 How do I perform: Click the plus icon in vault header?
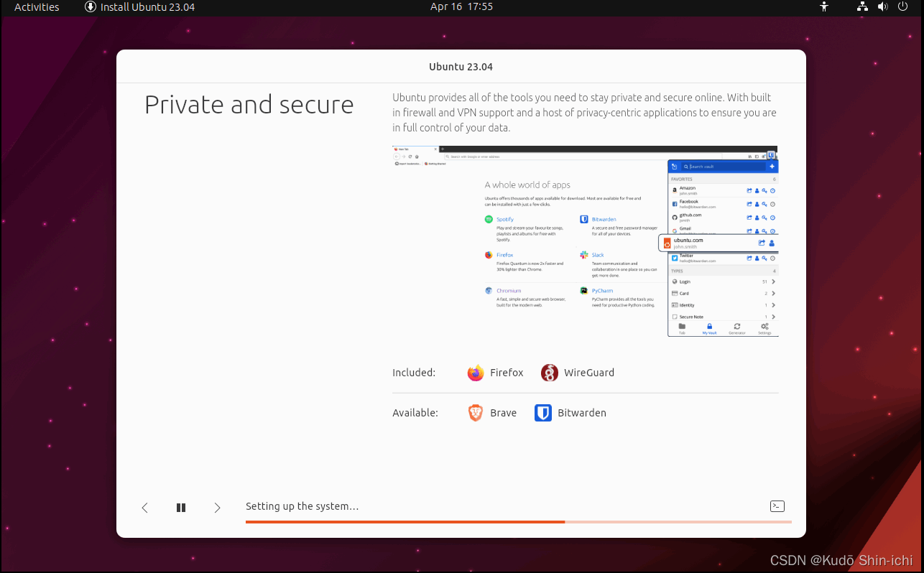[772, 167]
